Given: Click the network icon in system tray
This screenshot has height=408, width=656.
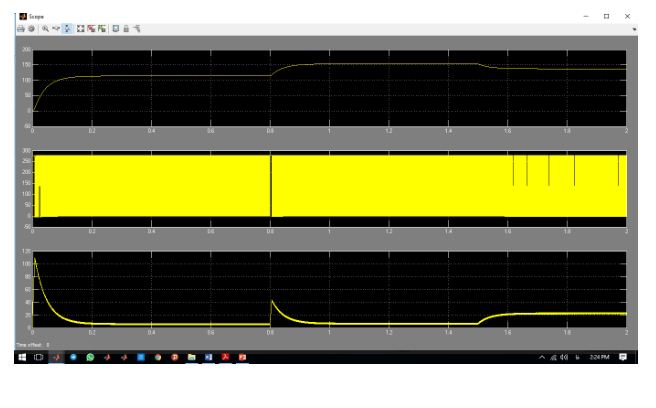Looking at the screenshot, I should click(554, 357).
